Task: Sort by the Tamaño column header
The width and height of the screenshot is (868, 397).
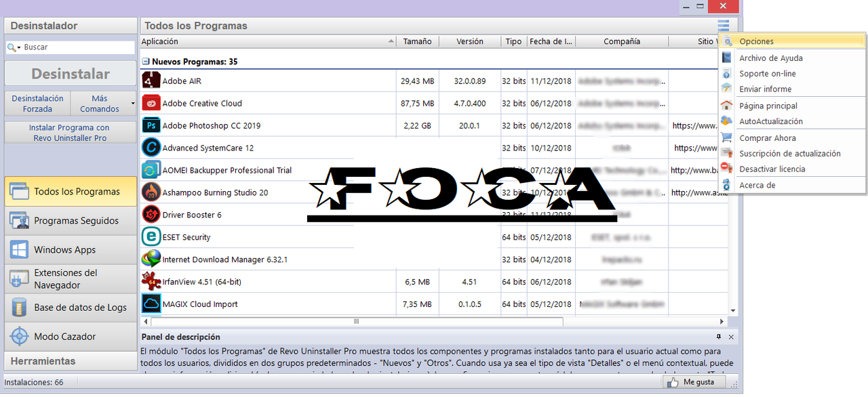Action: coord(417,41)
